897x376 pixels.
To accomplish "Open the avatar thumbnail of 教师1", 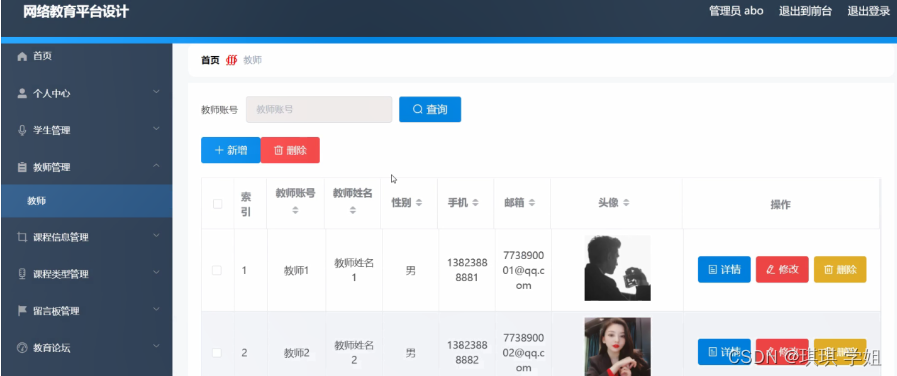I will pyautogui.click(x=617, y=268).
